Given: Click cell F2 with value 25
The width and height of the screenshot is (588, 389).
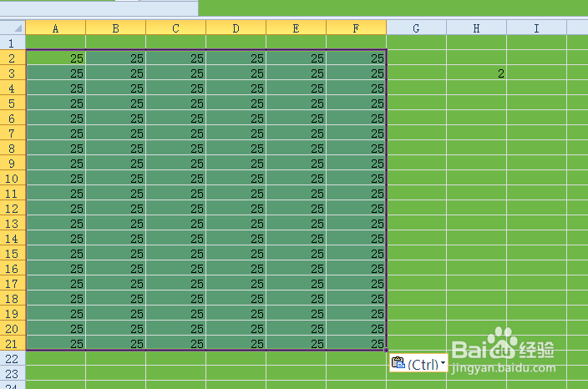Looking at the screenshot, I should (x=357, y=58).
